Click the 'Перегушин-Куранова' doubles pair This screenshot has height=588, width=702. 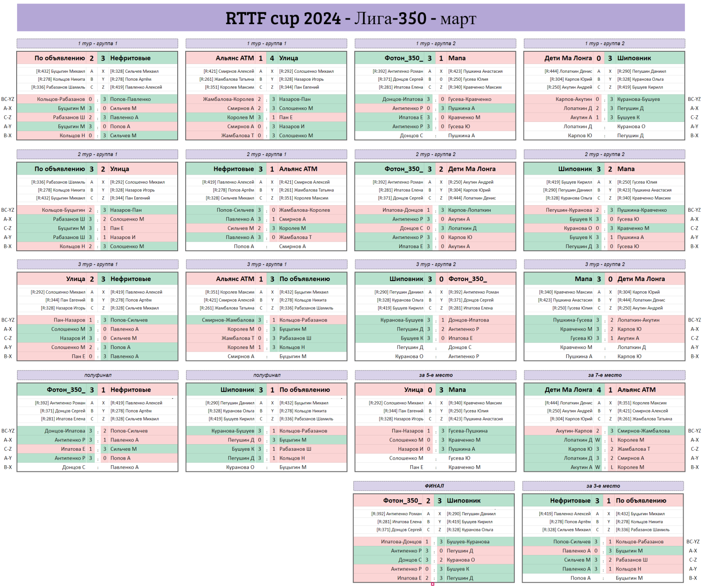569,210
